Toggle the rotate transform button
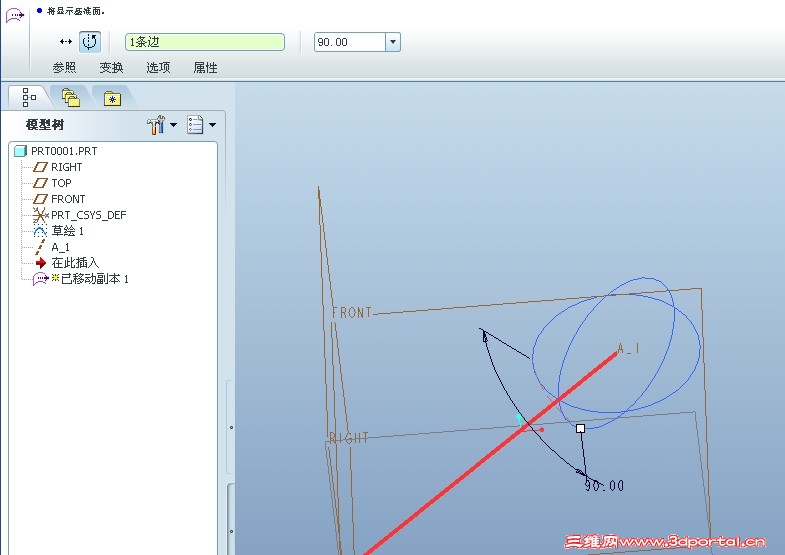This screenshot has width=785, height=555. pyautogui.click(x=90, y=42)
